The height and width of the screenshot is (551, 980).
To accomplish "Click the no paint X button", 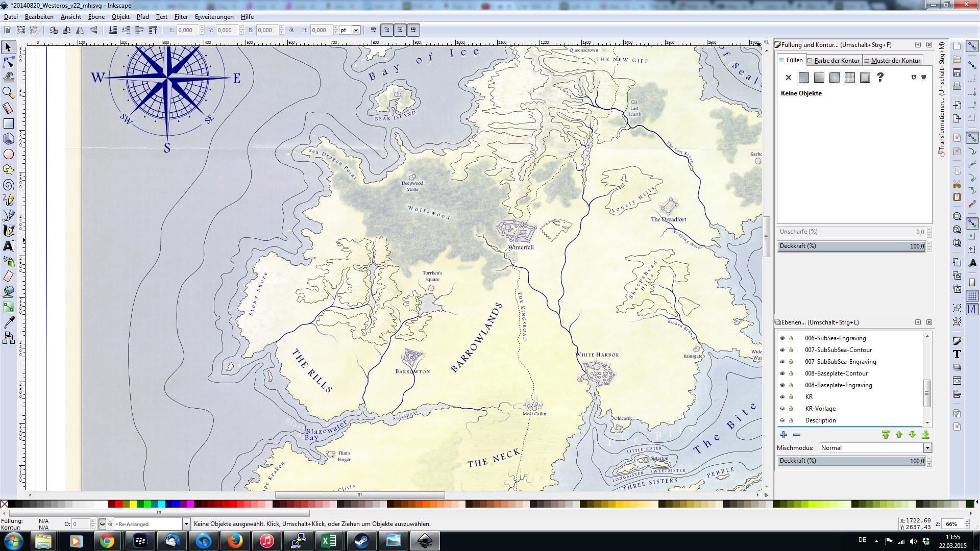I will click(x=789, y=78).
